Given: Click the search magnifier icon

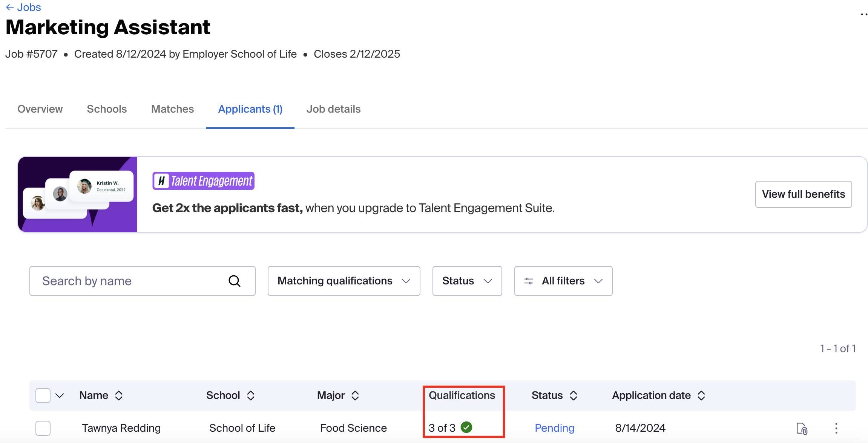Looking at the screenshot, I should pos(235,281).
